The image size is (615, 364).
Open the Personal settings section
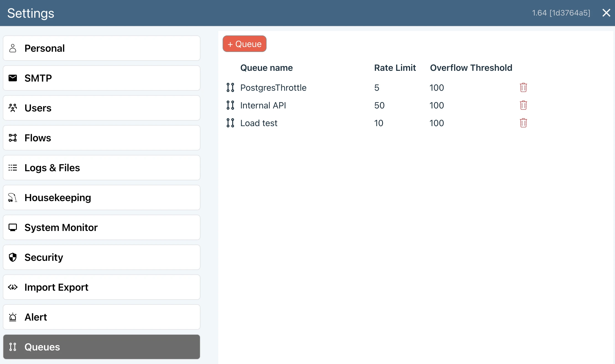(x=101, y=48)
